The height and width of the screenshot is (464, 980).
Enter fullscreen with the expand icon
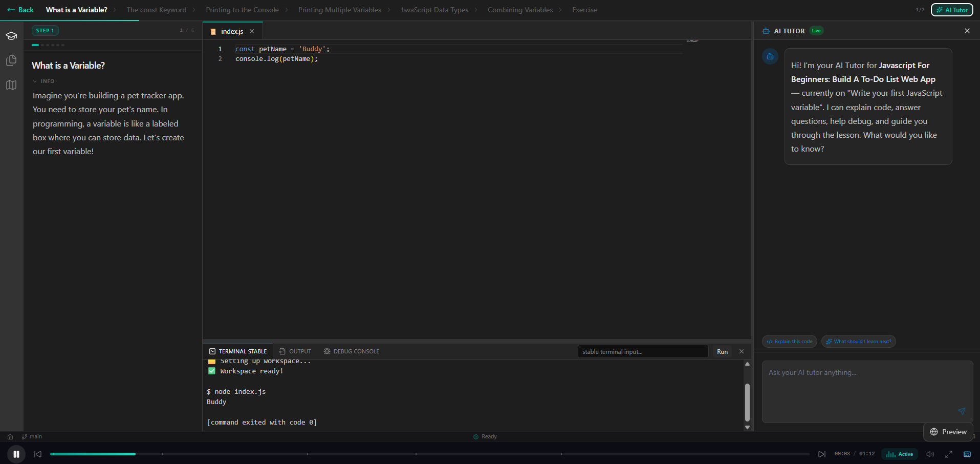(949, 454)
